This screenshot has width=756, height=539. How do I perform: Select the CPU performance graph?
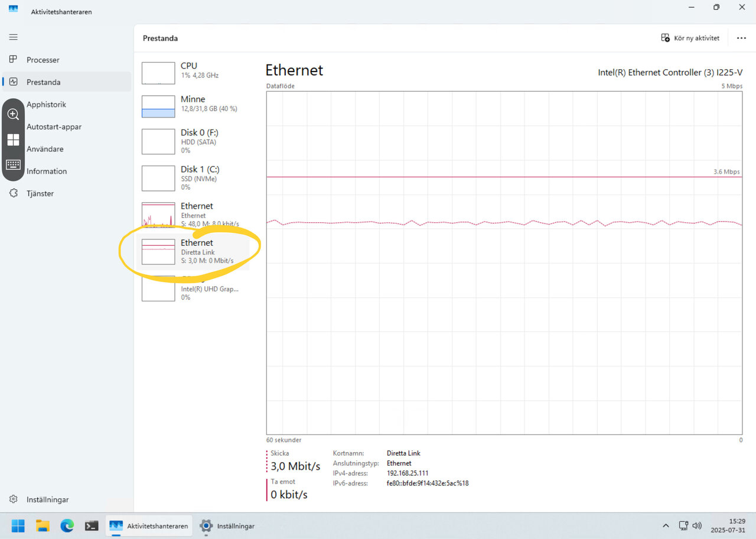click(x=189, y=71)
